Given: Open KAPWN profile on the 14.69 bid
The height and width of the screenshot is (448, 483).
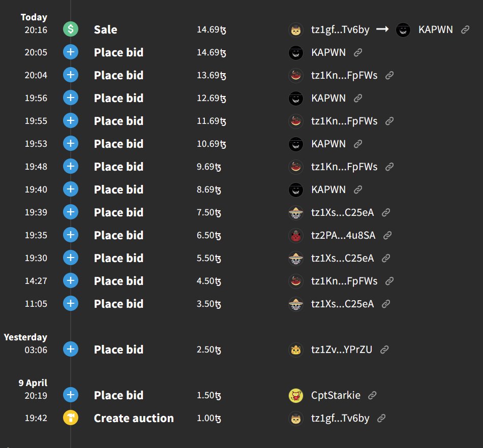Looking at the screenshot, I should click(x=328, y=52).
